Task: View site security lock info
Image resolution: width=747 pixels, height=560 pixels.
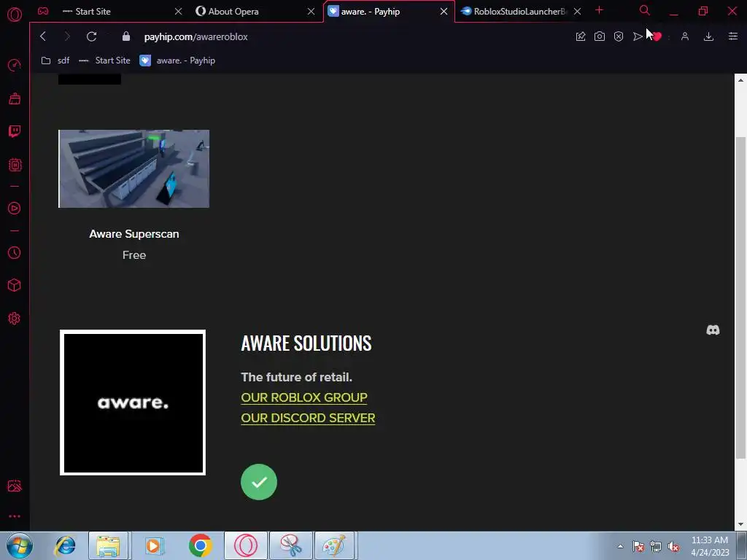Action: coord(125,36)
